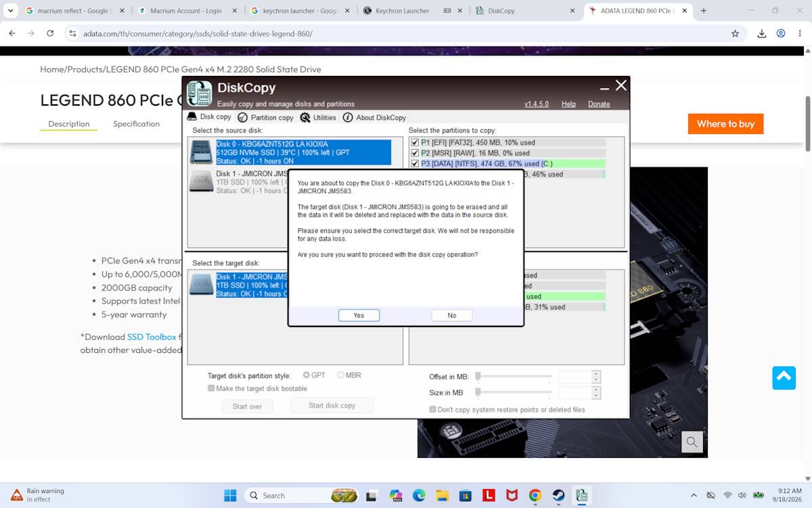Viewport: 812px width, 508px height.
Task: Open Chrome three-dot menu
Action: [x=799, y=33]
